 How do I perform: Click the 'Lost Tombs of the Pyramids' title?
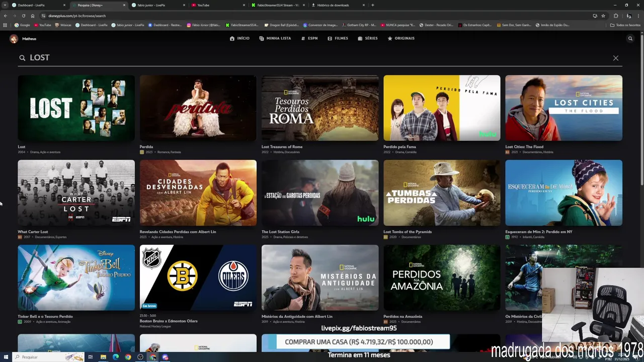click(x=408, y=232)
